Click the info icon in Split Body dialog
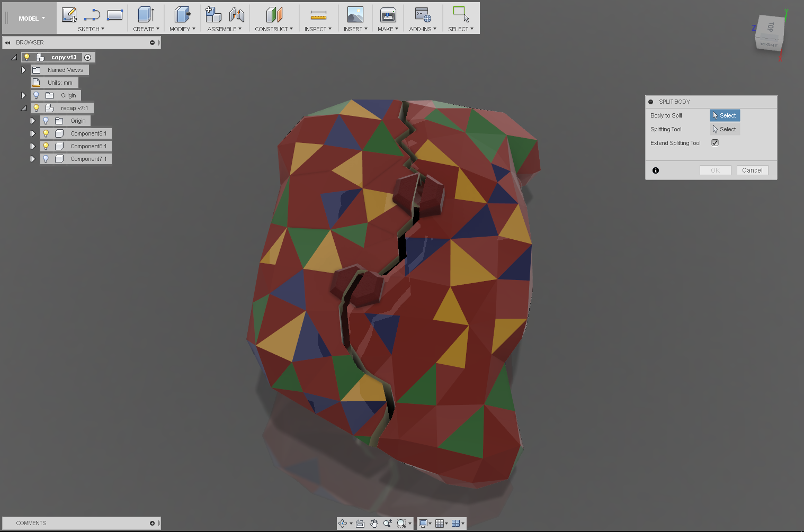The width and height of the screenshot is (804, 532). [x=656, y=170]
